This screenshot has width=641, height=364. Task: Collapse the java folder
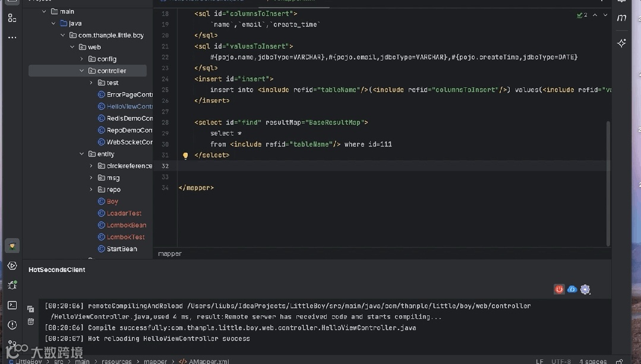53,23
